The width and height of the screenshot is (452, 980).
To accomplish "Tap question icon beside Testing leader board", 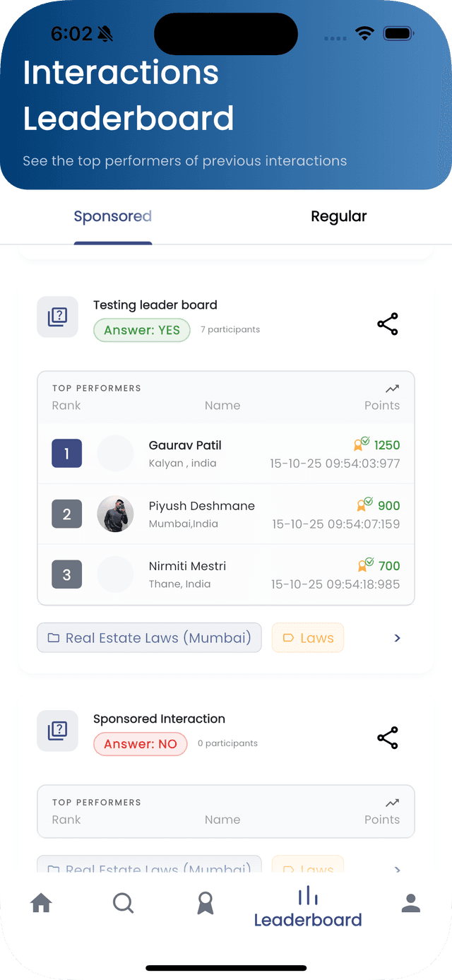I will click(57, 317).
